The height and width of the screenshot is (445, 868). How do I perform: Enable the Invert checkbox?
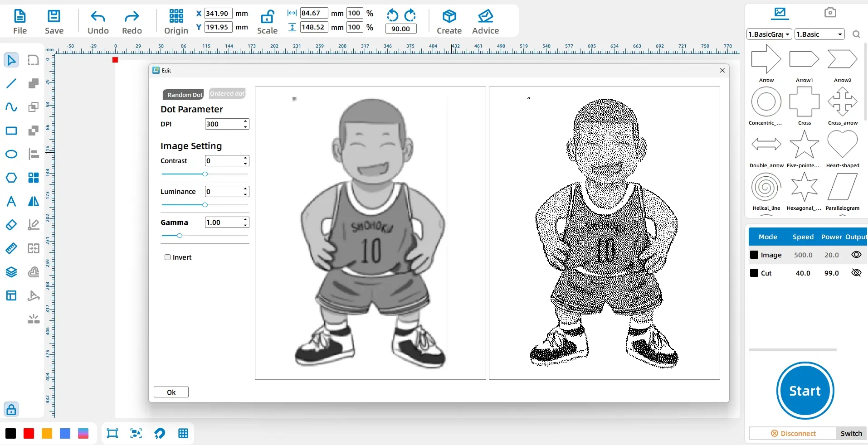(x=167, y=257)
